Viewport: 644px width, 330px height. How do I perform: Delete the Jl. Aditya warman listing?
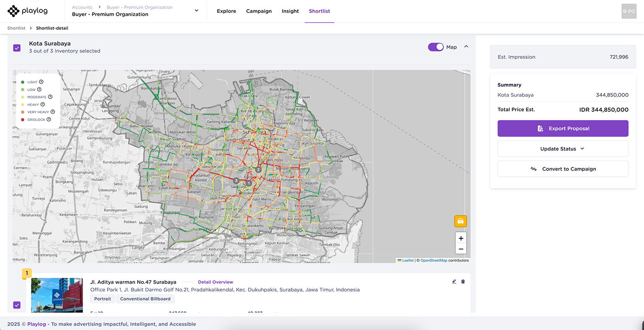(x=463, y=281)
